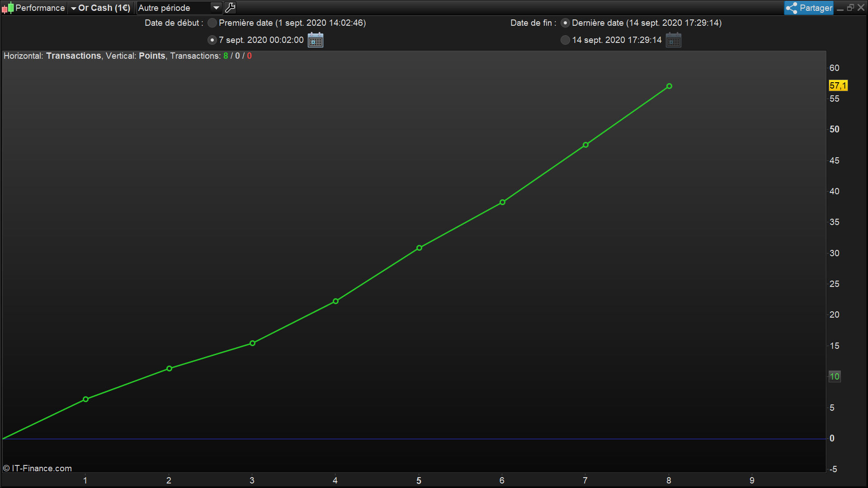Screen dimensions: 868x488
Task: Click the data point at transaction 4
Action: coord(335,301)
